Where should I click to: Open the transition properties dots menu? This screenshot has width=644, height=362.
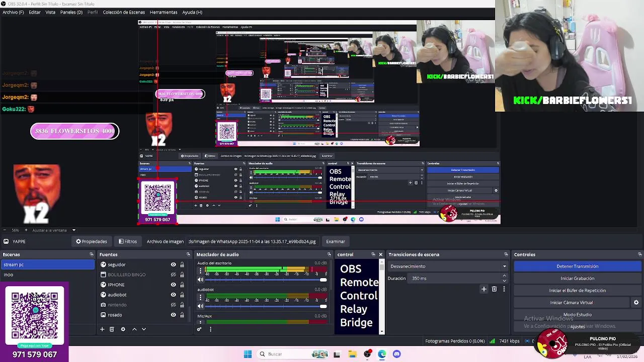pyautogui.click(x=504, y=289)
